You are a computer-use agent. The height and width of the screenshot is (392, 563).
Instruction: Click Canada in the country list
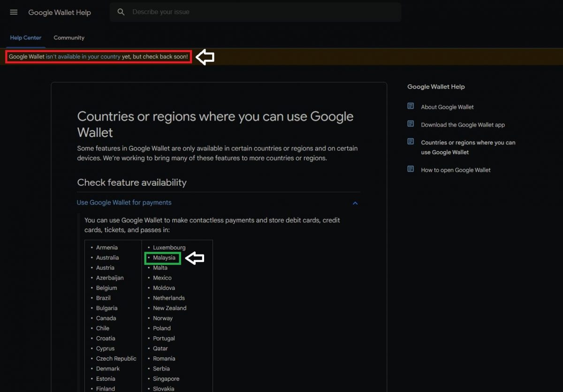coord(106,318)
